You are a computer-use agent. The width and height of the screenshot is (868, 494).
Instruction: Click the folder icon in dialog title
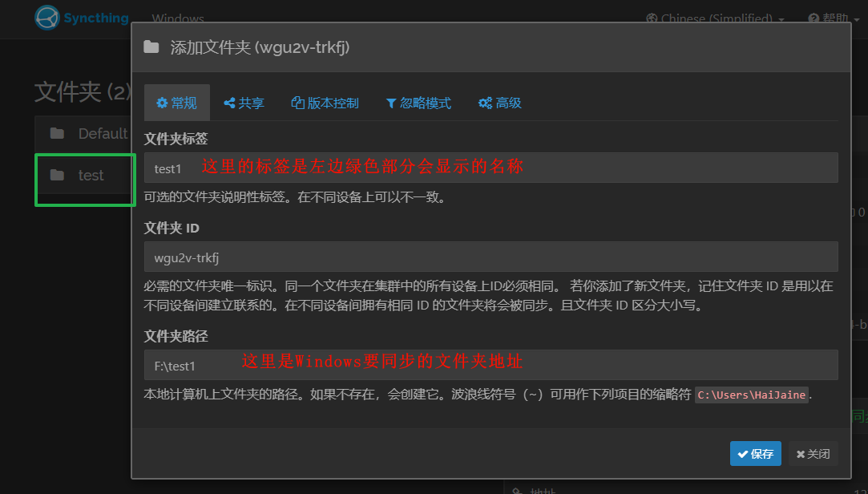[151, 47]
